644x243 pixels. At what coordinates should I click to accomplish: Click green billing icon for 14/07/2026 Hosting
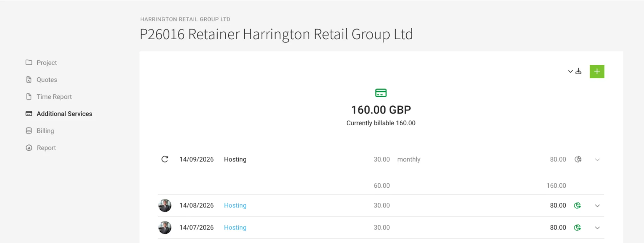577,228
